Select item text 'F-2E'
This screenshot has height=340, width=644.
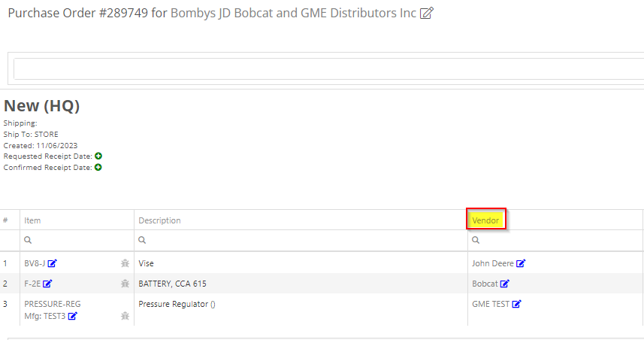(x=32, y=284)
